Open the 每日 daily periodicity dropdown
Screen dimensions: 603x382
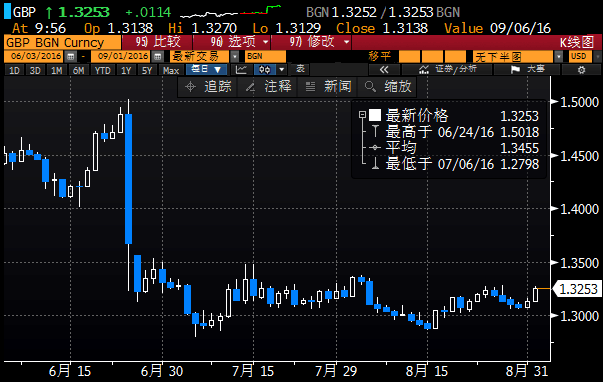coord(207,70)
